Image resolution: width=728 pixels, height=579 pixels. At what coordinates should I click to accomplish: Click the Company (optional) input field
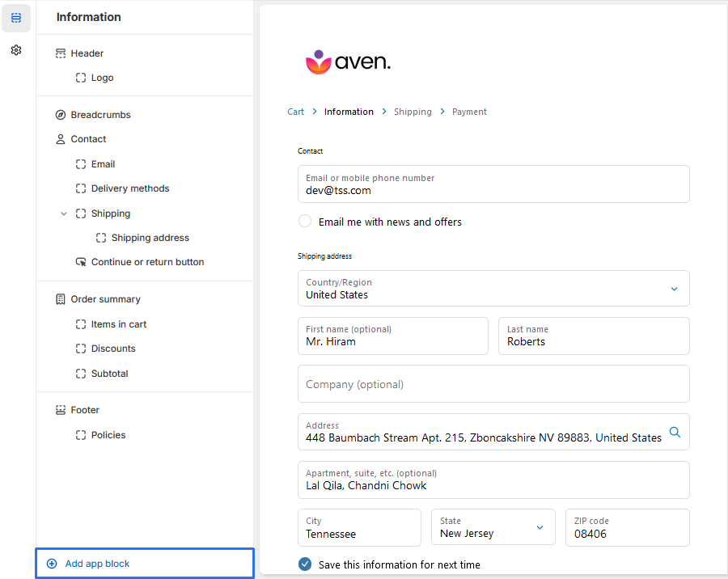click(x=493, y=383)
